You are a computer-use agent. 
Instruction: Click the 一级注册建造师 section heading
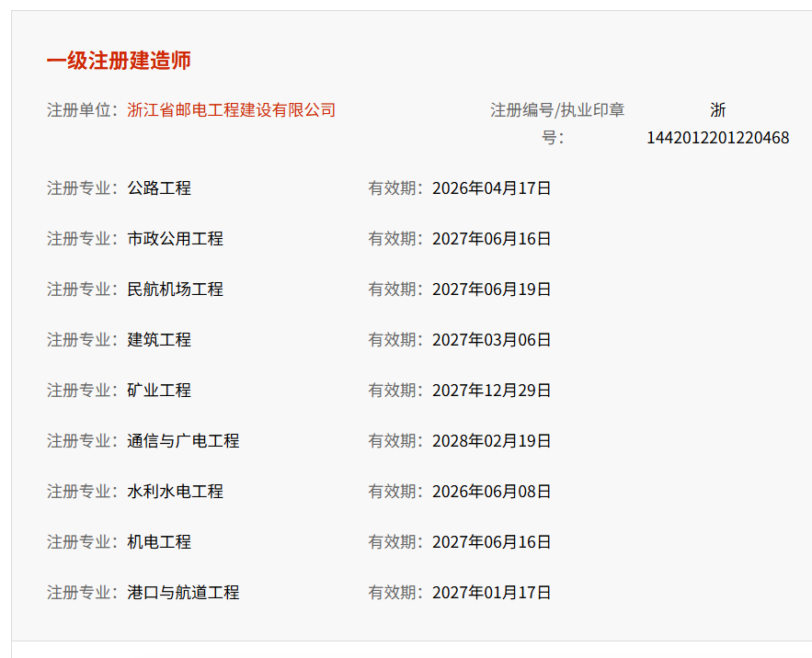(119, 61)
